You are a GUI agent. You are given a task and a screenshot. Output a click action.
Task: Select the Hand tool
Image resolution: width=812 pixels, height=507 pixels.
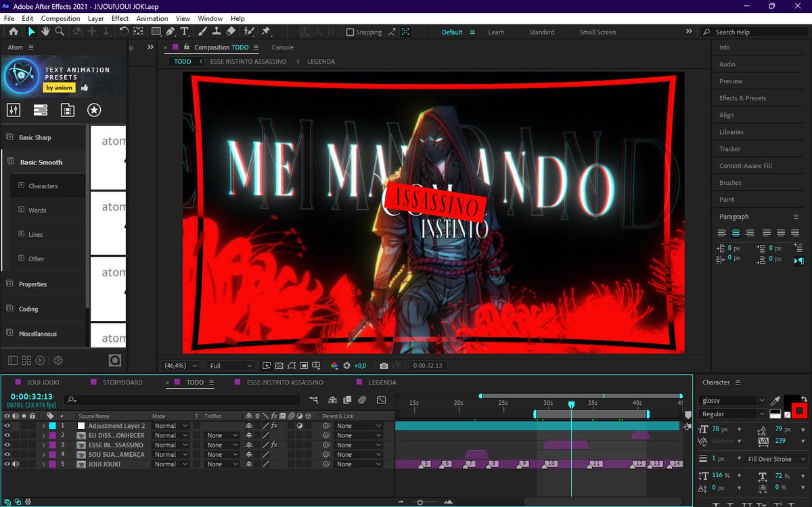click(45, 32)
